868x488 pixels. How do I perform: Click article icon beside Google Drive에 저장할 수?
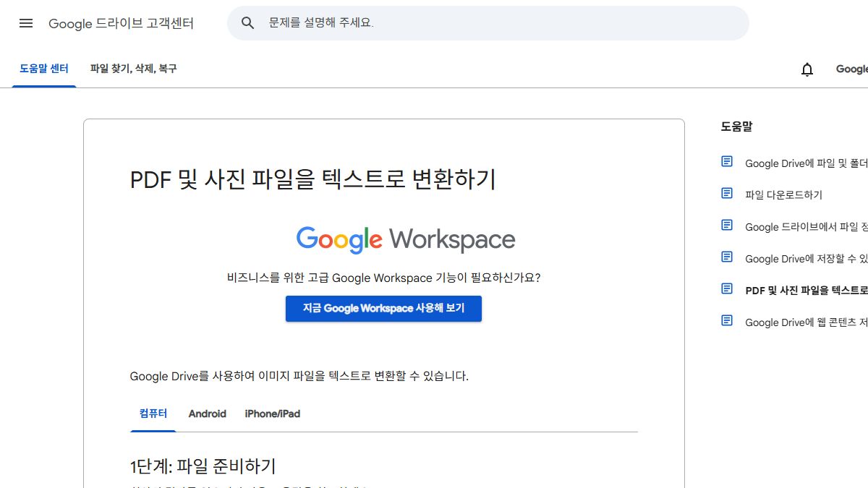click(x=727, y=257)
